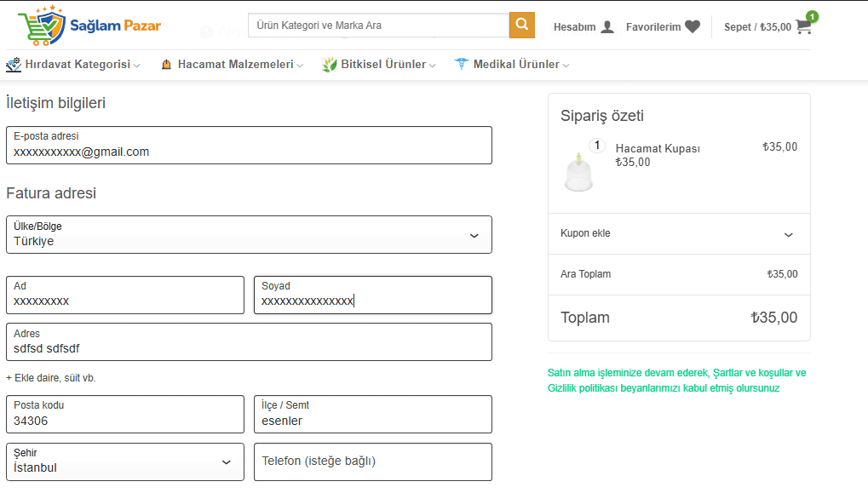The width and height of the screenshot is (868, 493).
Task: Expand the Ülke/Bölge country dropdown
Action: pyautogui.click(x=474, y=236)
